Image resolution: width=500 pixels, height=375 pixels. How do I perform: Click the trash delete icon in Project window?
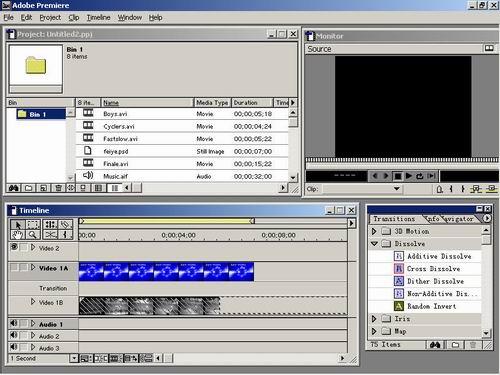click(x=58, y=188)
